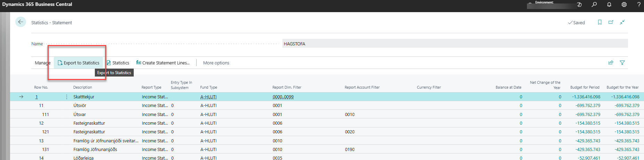Open page in new window icon

pyautogui.click(x=611, y=22)
